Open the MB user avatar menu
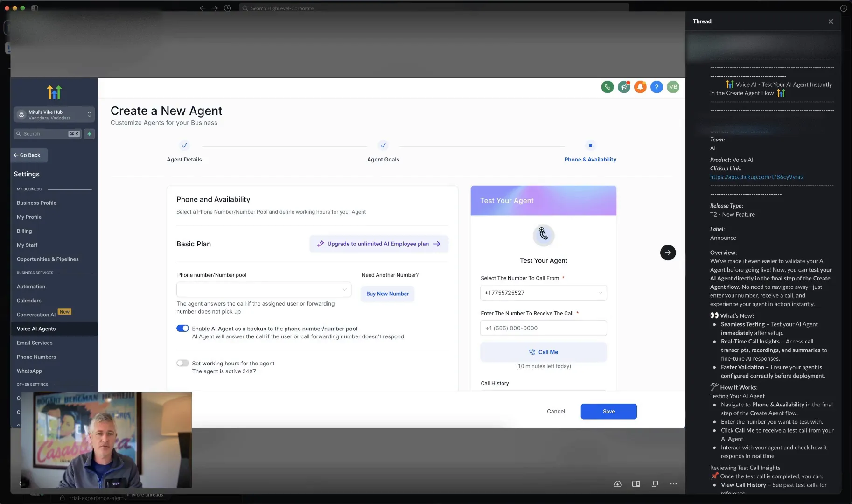The height and width of the screenshot is (504, 852). point(673,87)
